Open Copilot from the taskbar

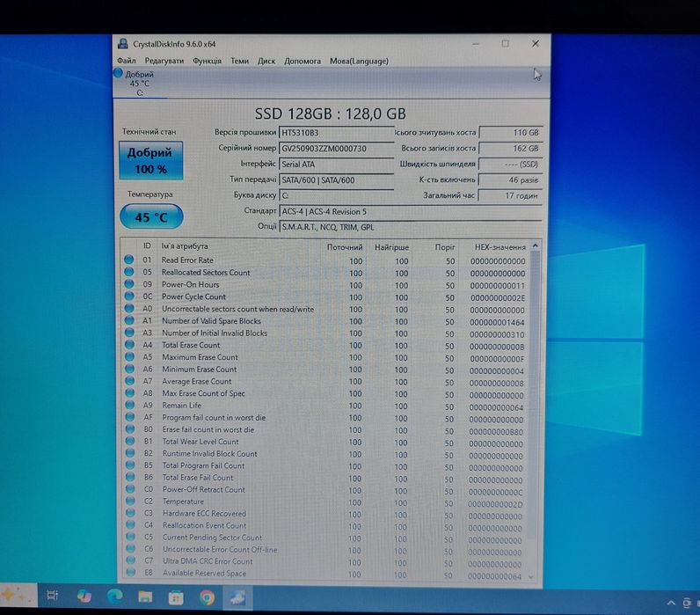click(84, 597)
